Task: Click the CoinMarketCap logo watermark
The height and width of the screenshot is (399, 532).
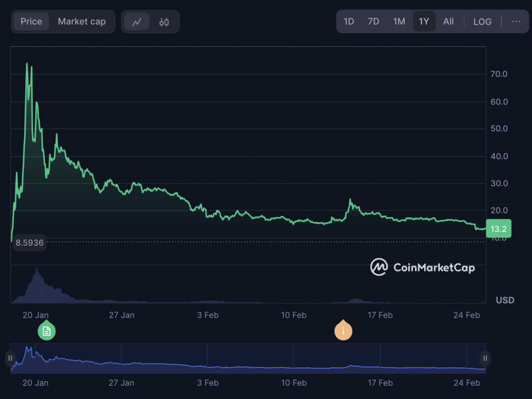Action: coord(422,267)
